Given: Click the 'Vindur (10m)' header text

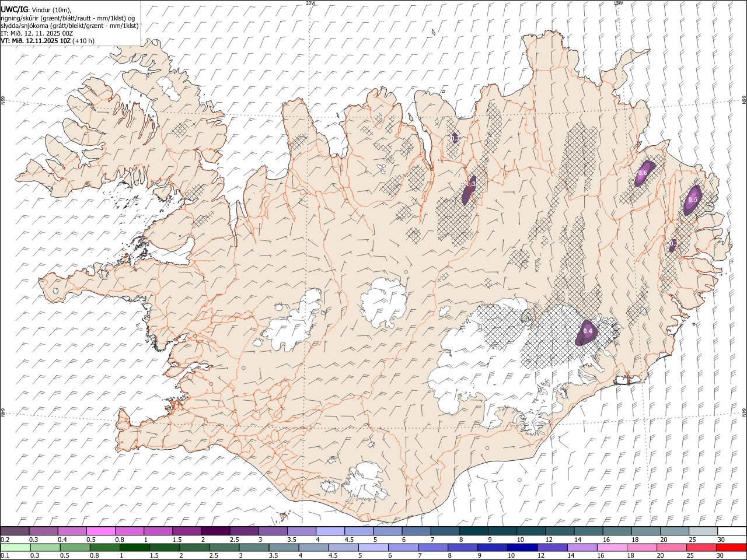Looking at the screenshot, I should pyautogui.click(x=50, y=10).
